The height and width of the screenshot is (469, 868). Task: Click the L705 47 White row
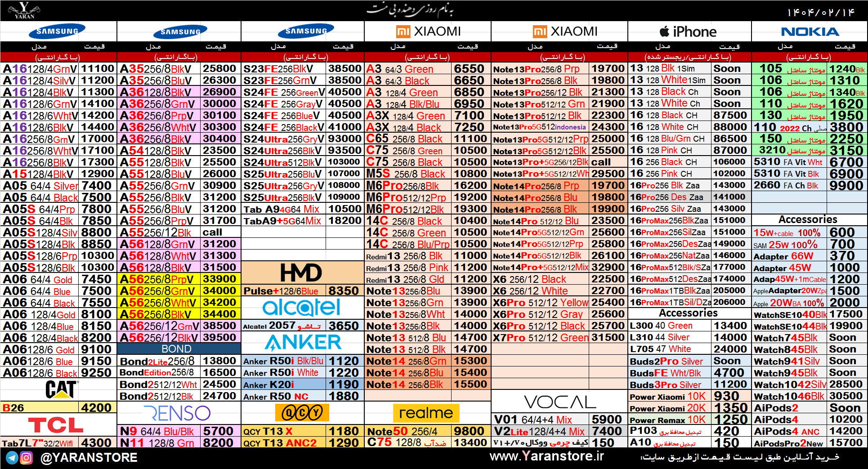689,349
